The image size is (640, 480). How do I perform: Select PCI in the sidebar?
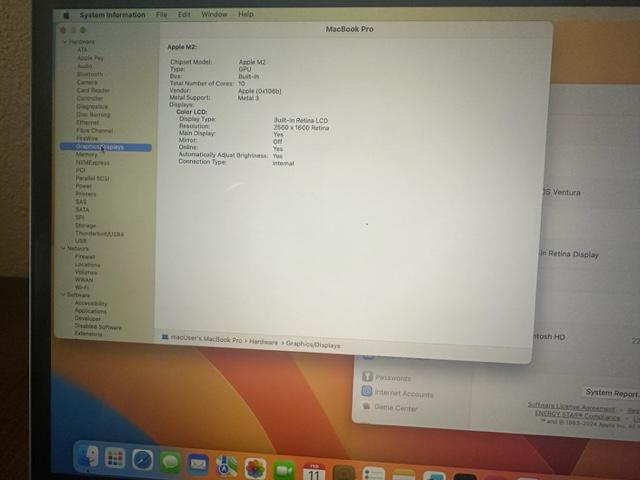click(x=80, y=170)
